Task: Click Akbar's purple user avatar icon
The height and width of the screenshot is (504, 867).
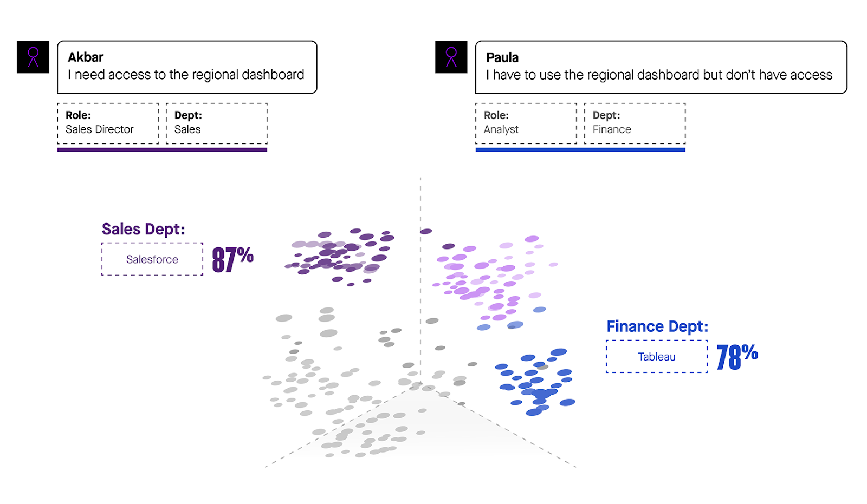Action: click(x=33, y=57)
